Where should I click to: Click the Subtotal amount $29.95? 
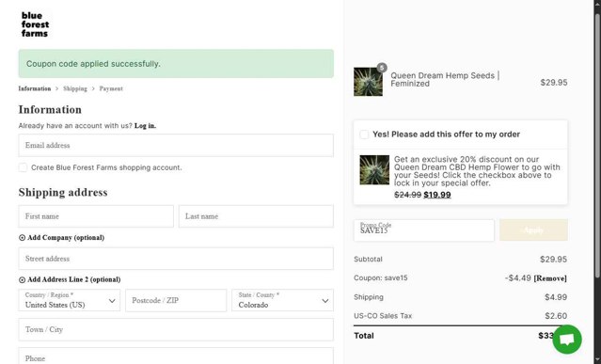click(x=553, y=259)
